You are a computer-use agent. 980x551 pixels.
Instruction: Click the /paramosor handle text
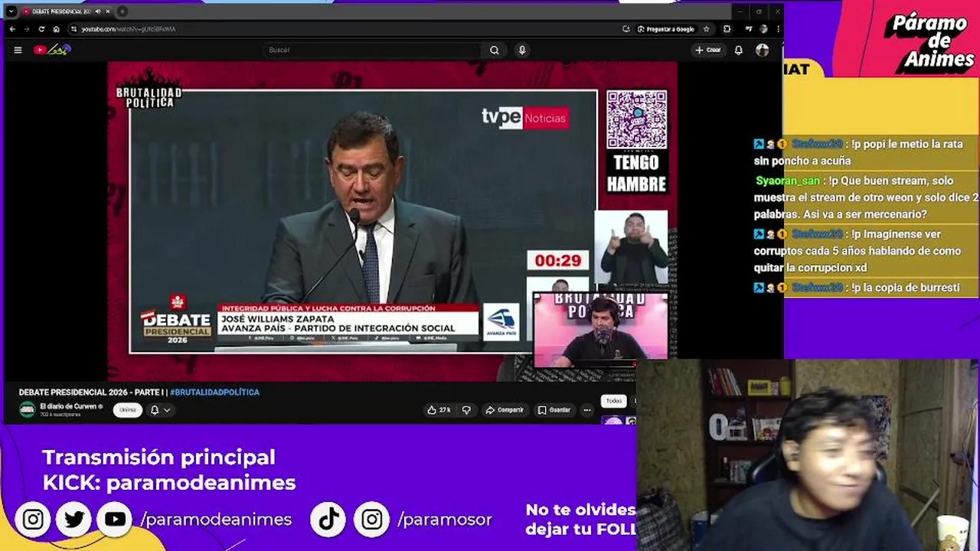(445, 520)
